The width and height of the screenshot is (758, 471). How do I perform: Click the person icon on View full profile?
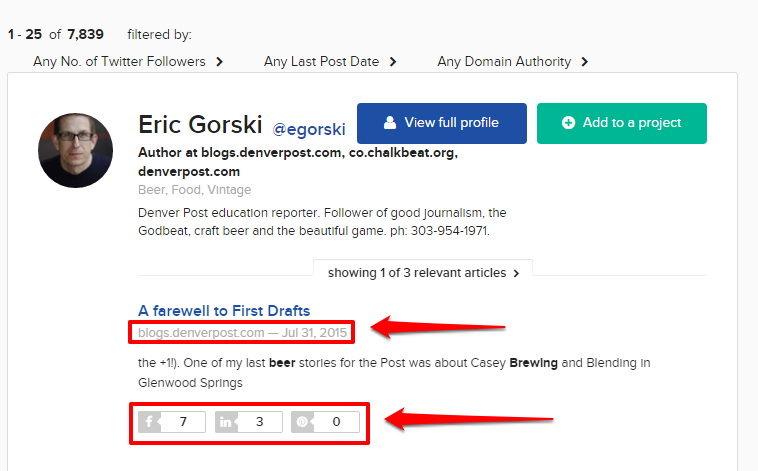[387, 123]
